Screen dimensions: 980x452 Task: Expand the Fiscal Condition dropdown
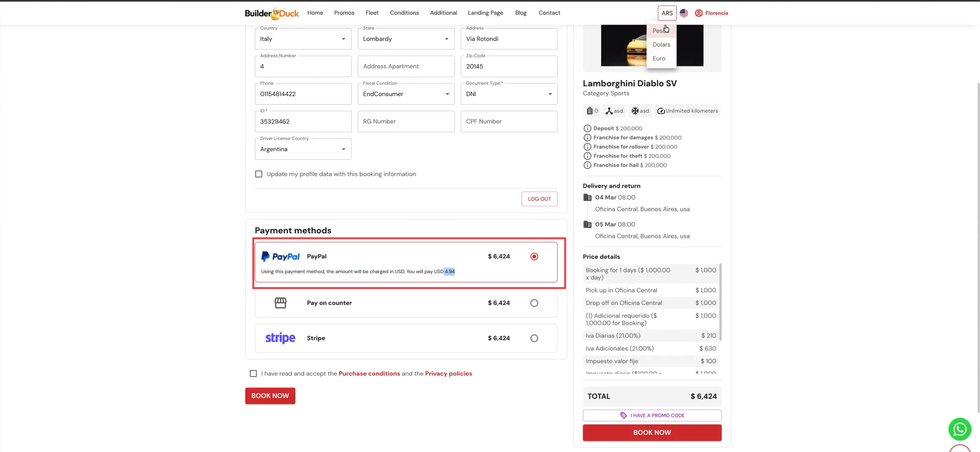406,94
